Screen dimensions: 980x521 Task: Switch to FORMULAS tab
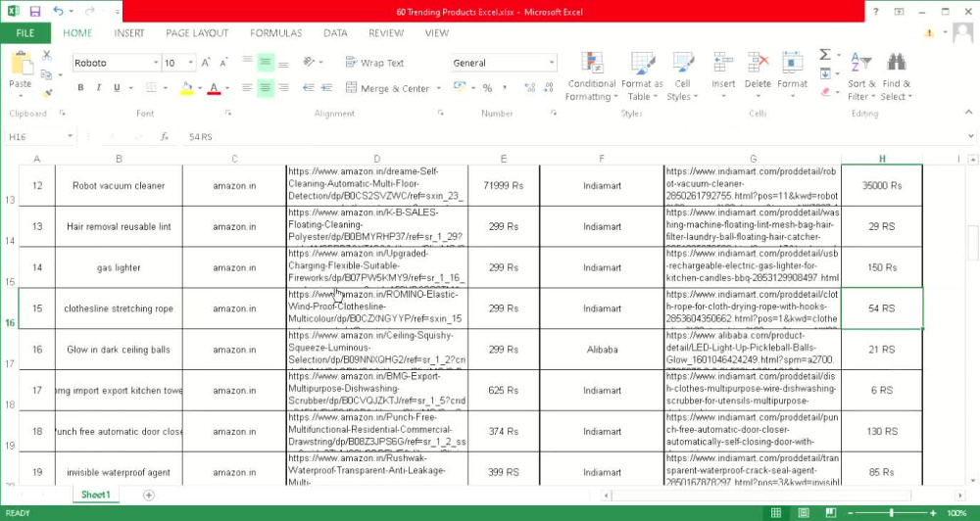(x=275, y=33)
